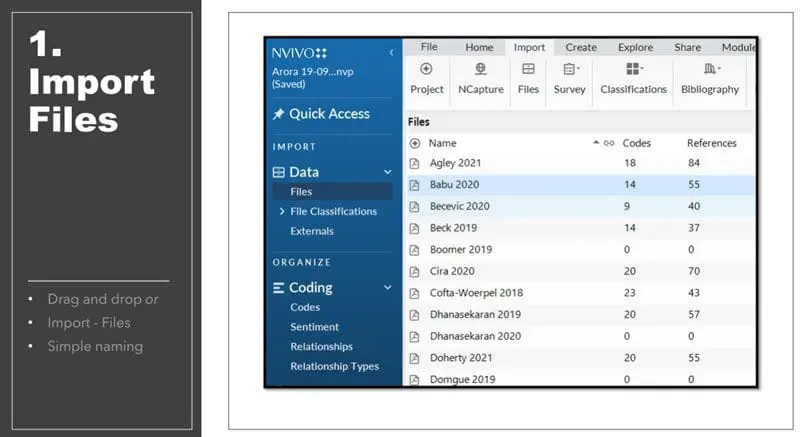Select the file Babu 2020

pyautogui.click(x=454, y=185)
